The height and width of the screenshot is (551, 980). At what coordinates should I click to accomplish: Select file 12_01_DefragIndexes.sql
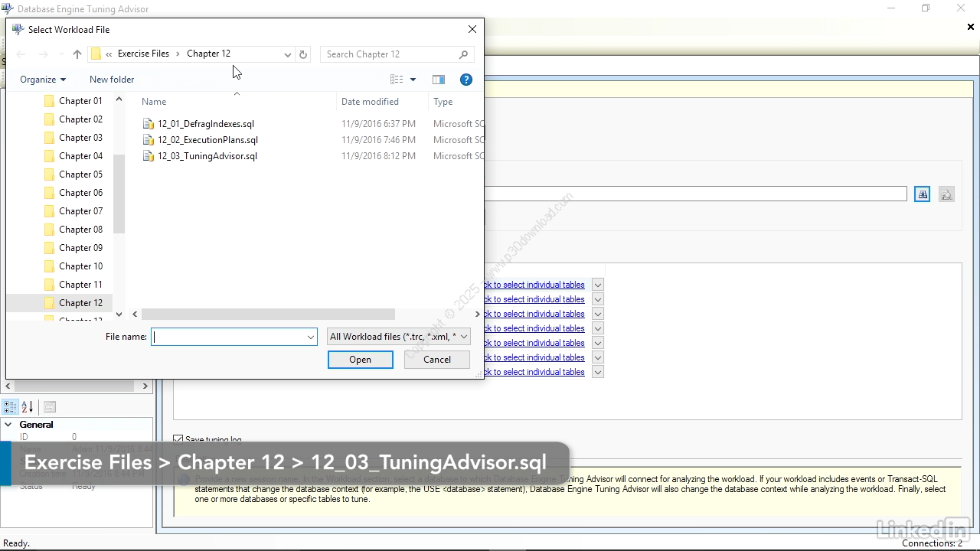click(206, 124)
